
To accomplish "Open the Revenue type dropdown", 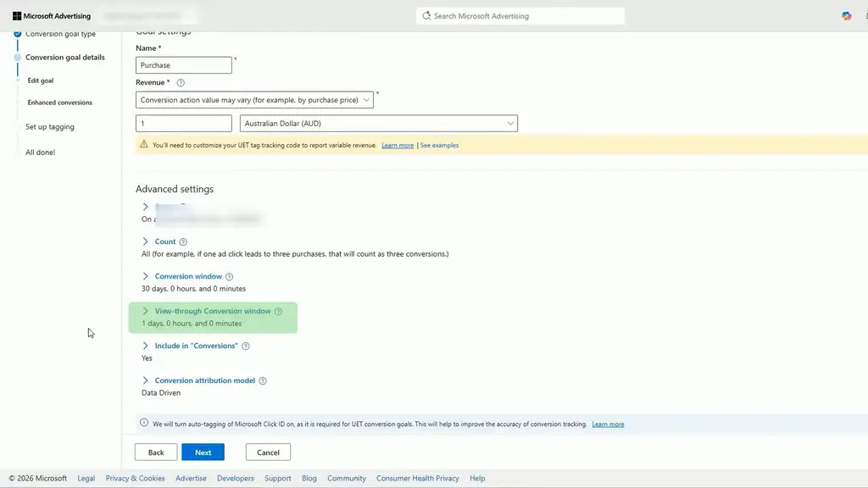I will [254, 100].
